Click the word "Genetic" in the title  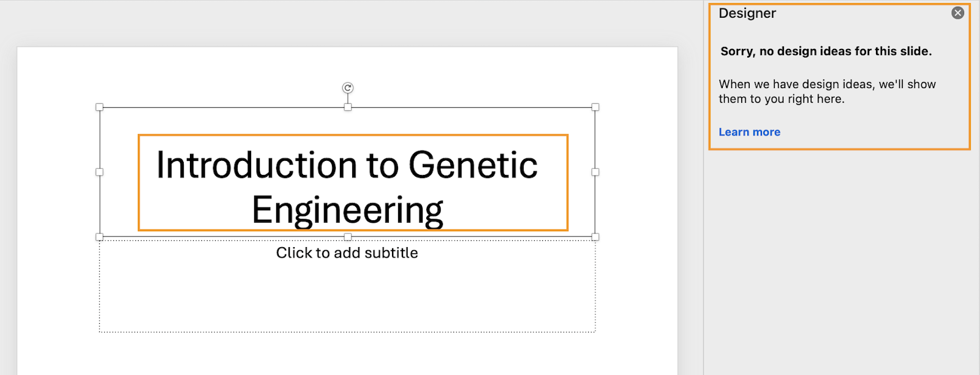pyautogui.click(x=473, y=165)
